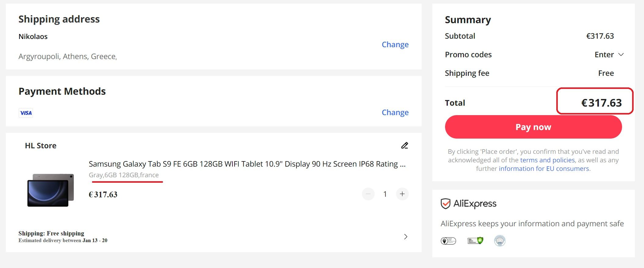The height and width of the screenshot is (268, 644).
Task: Click the Pay now button
Action: click(x=533, y=127)
